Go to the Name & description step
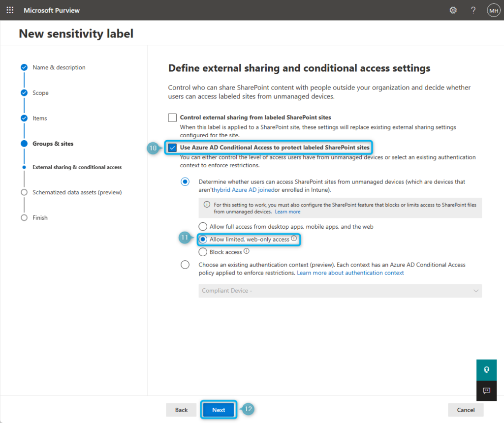This screenshot has width=504, height=423. 59,67
